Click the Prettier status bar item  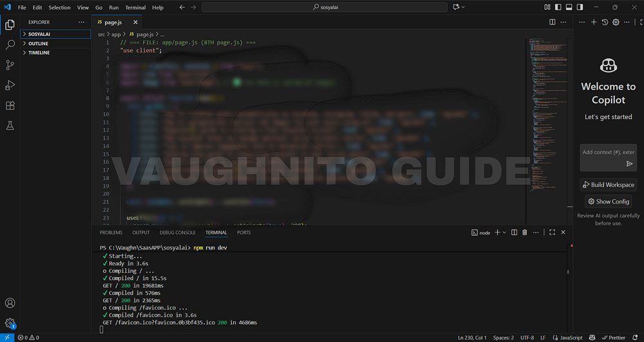pyautogui.click(x=613, y=337)
